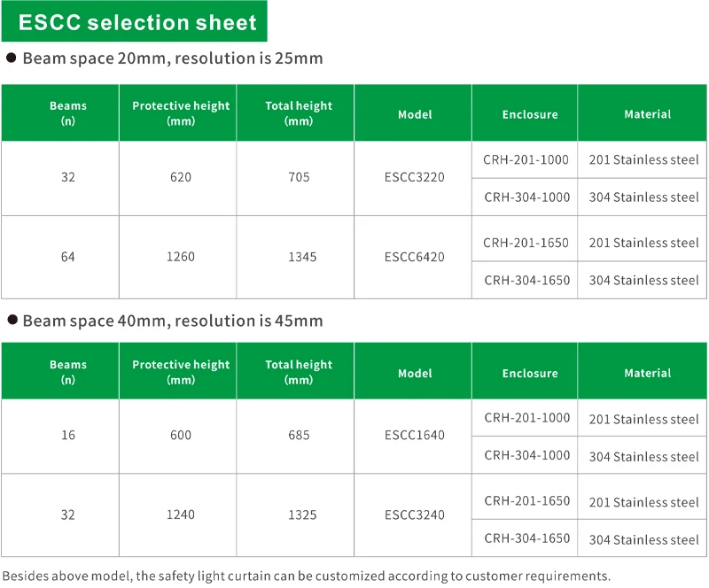This screenshot has height=588, width=709.
Task: Click the 705 total height value
Action: click(299, 177)
